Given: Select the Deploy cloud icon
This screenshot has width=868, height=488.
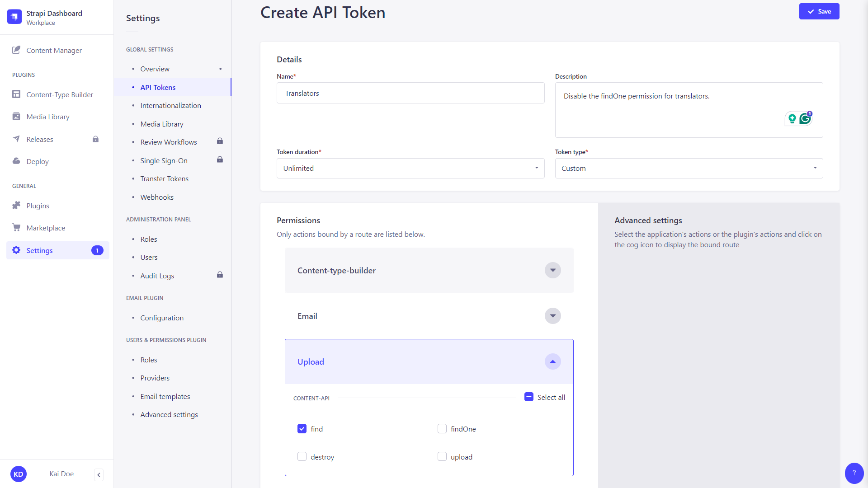Looking at the screenshot, I should click(16, 161).
